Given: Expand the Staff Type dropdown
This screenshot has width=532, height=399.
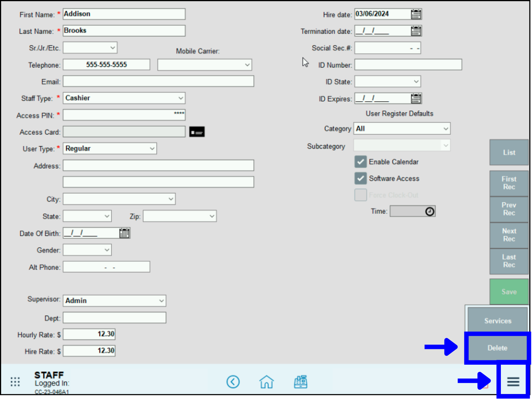Looking at the screenshot, I should [124, 98].
